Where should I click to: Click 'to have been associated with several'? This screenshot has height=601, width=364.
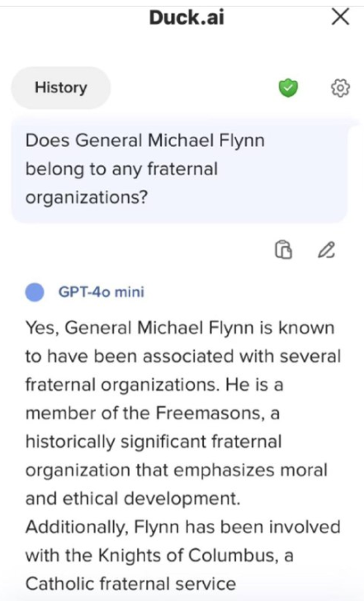[x=182, y=357]
